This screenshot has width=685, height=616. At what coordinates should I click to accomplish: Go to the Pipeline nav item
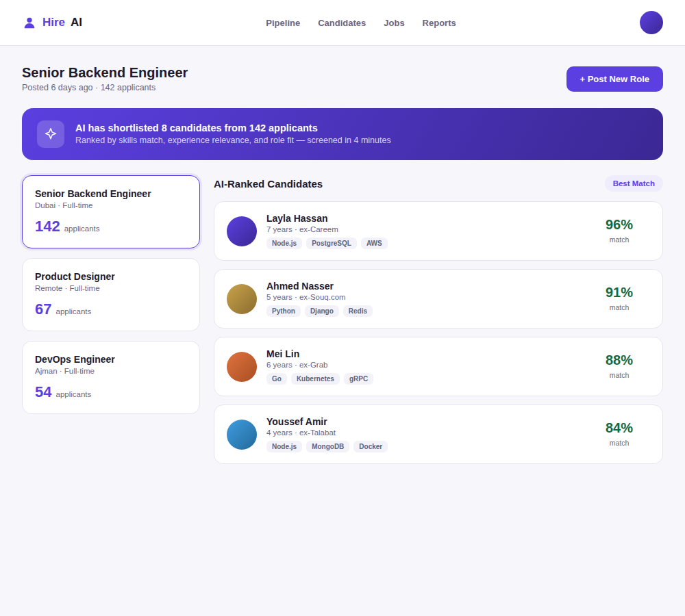coord(283,23)
